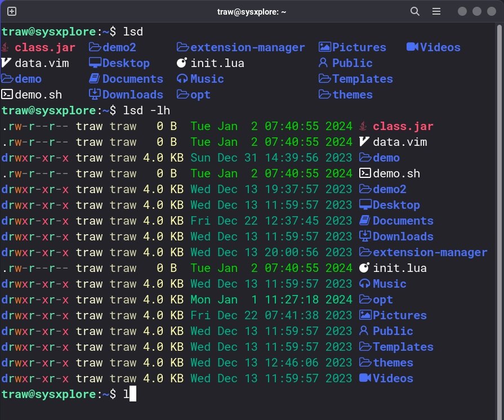Click the first 'lsd' command text
The width and height of the screenshot is (504, 420).
[133, 32]
